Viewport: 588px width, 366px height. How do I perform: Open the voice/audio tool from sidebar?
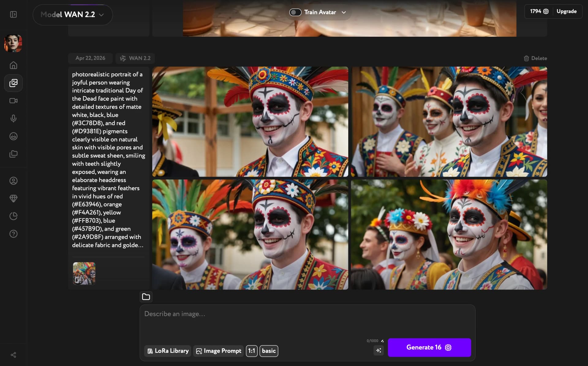(x=13, y=118)
